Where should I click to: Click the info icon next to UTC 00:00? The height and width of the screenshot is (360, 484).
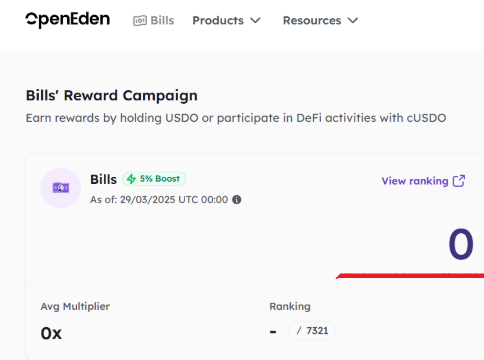(x=237, y=200)
